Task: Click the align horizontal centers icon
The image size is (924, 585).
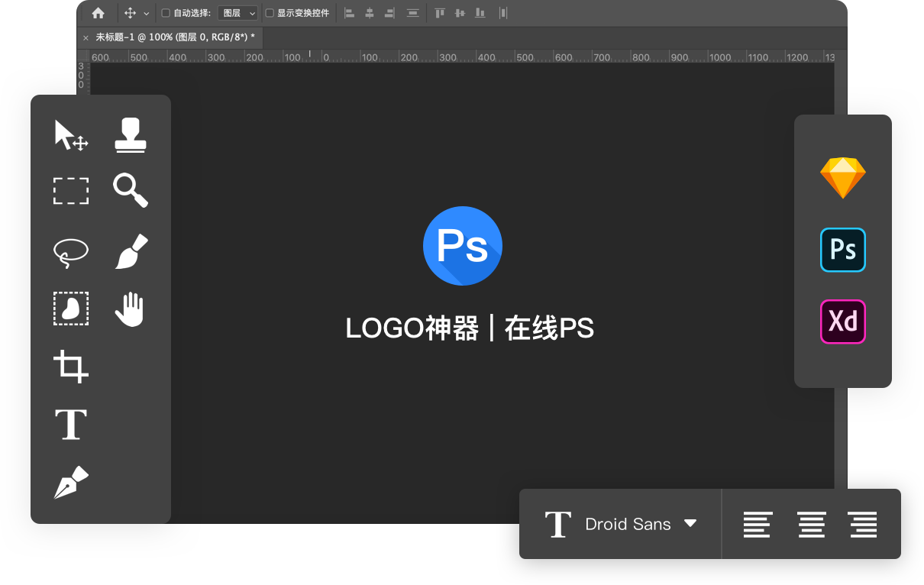Action: 370,13
